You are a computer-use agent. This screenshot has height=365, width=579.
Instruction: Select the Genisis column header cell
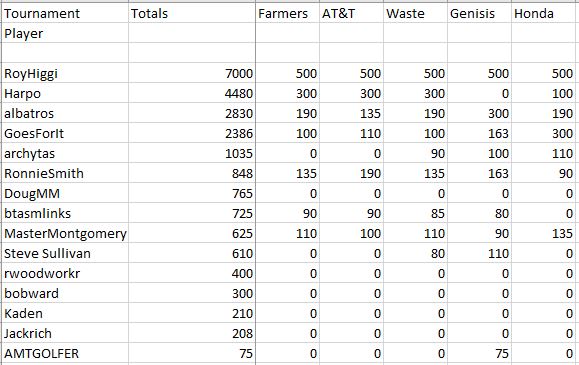pyautogui.click(x=479, y=13)
